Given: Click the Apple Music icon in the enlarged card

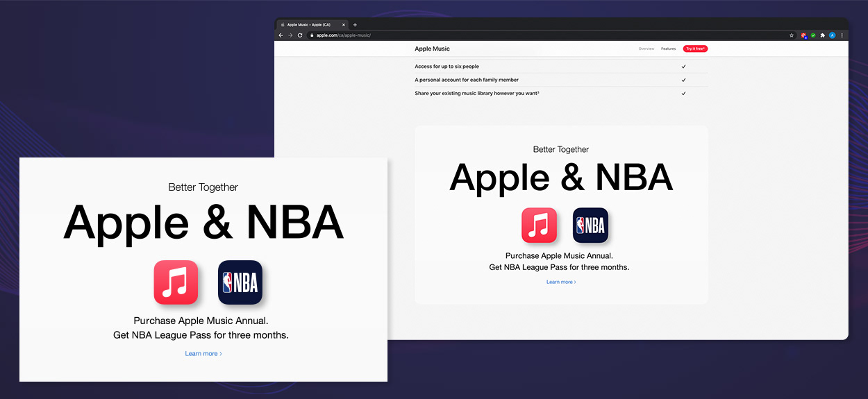Looking at the screenshot, I should coord(176,282).
